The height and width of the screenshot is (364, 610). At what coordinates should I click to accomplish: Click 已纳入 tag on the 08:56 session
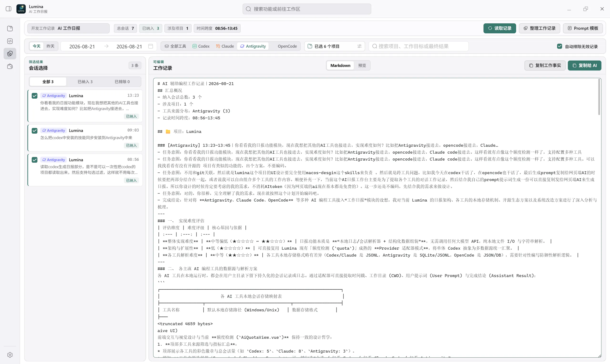click(131, 180)
